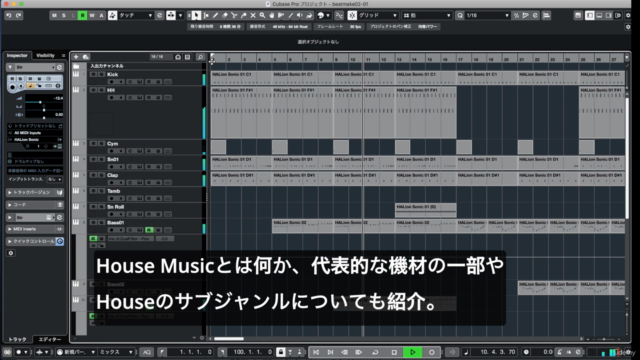Expand the トラックバージョン inspector section
This screenshot has width=640, height=360.
(x=35, y=192)
